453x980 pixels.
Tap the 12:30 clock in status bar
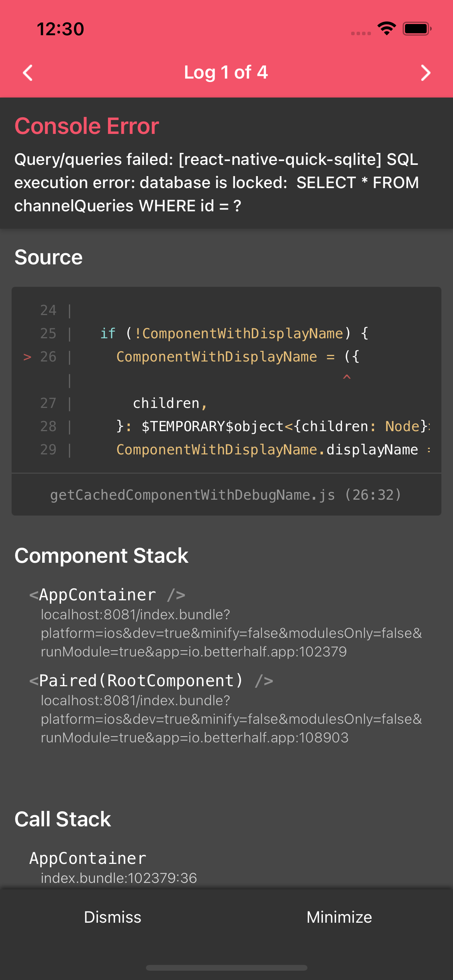[x=60, y=29]
